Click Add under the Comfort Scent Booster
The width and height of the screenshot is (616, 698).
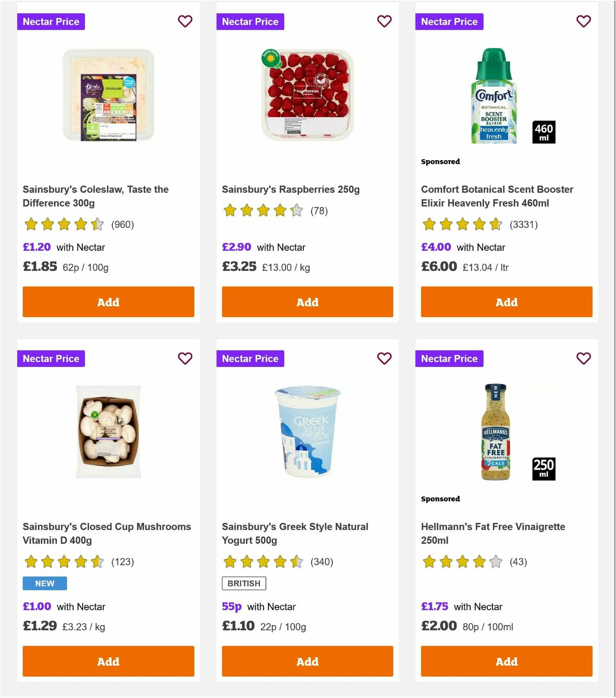[x=506, y=302]
